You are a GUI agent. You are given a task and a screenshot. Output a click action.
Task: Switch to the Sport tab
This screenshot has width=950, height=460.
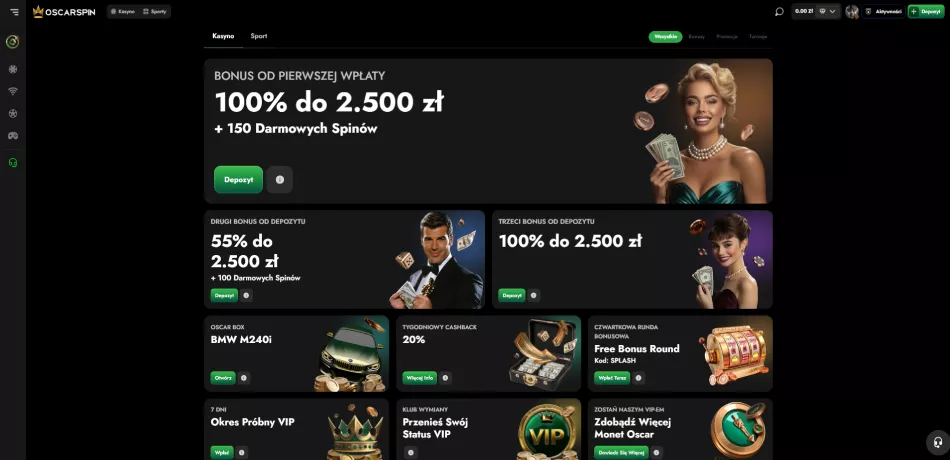click(259, 36)
